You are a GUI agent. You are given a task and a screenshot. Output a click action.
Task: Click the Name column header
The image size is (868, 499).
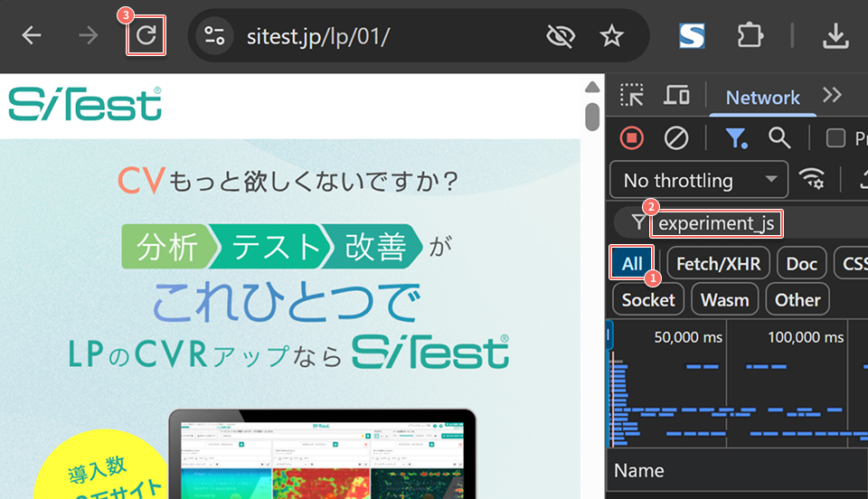pyautogui.click(x=639, y=471)
